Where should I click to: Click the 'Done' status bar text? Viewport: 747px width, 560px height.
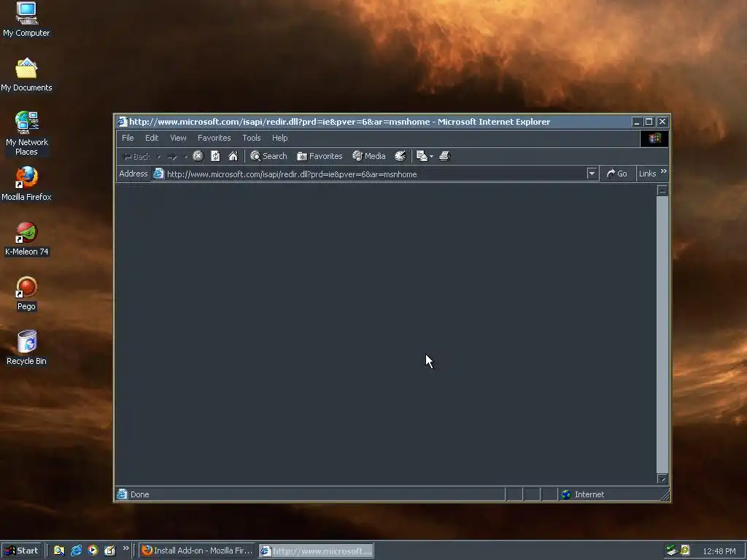[139, 494]
